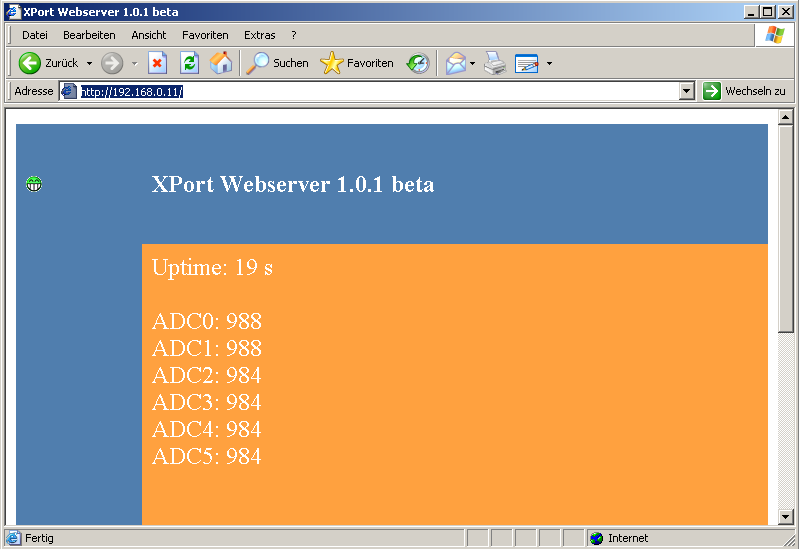
Task: Expand the edit dropdown arrow
Action: (549, 64)
